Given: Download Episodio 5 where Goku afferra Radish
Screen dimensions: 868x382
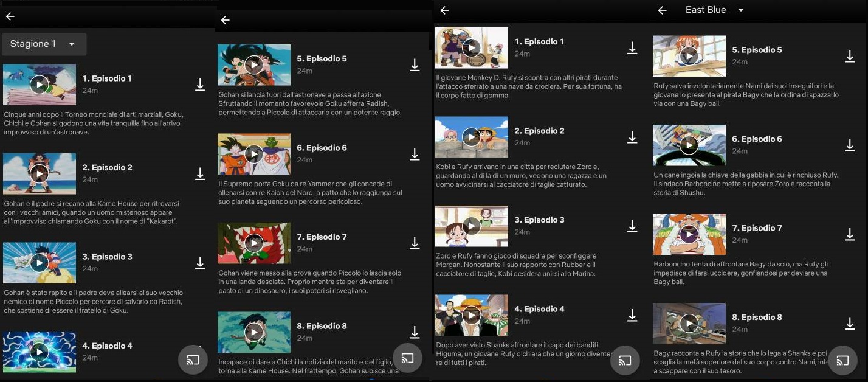Looking at the screenshot, I should pos(415,65).
